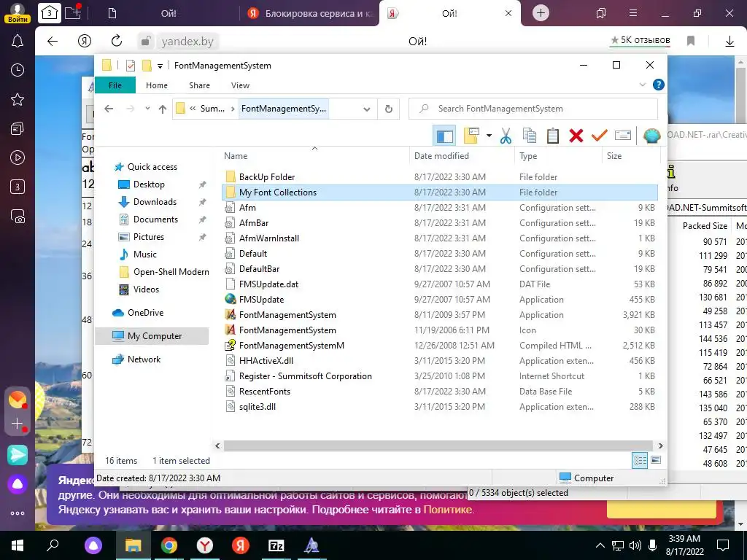Select Desktop in Quick access

149,184
